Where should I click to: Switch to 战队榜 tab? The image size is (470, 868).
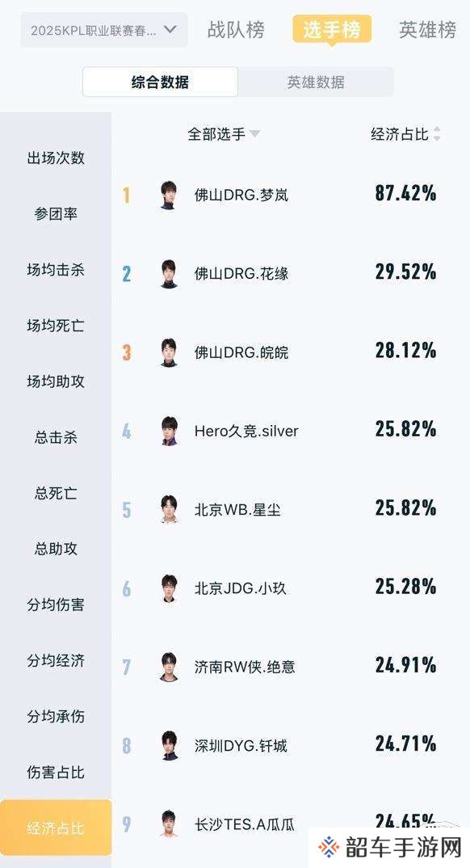pyautogui.click(x=236, y=30)
